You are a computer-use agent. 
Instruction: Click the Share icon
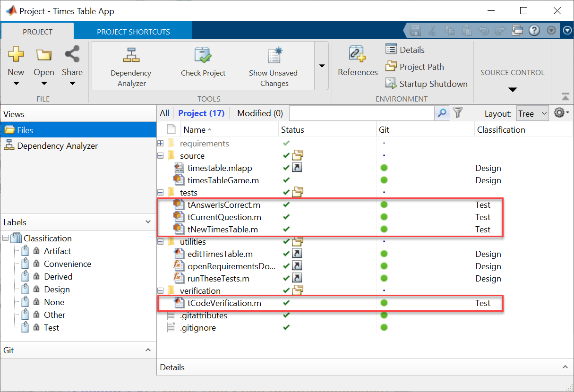pyautogui.click(x=72, y=54)
